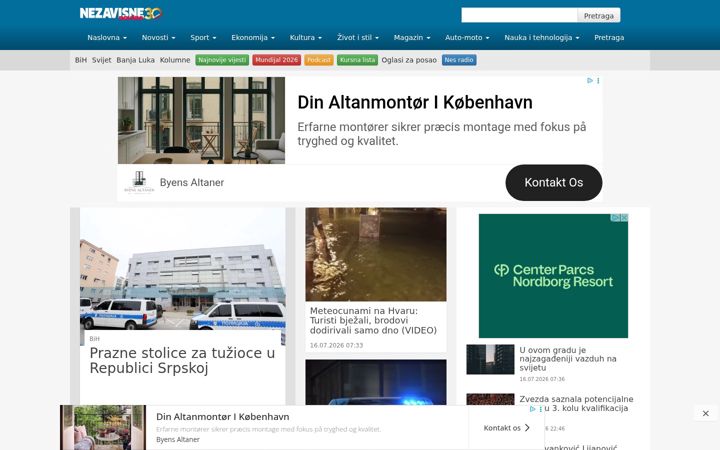The height and width of the screenshot is (450, 720).
Task: Read Zvezda saznala potencijalne article headline
Action: (576, 404)
